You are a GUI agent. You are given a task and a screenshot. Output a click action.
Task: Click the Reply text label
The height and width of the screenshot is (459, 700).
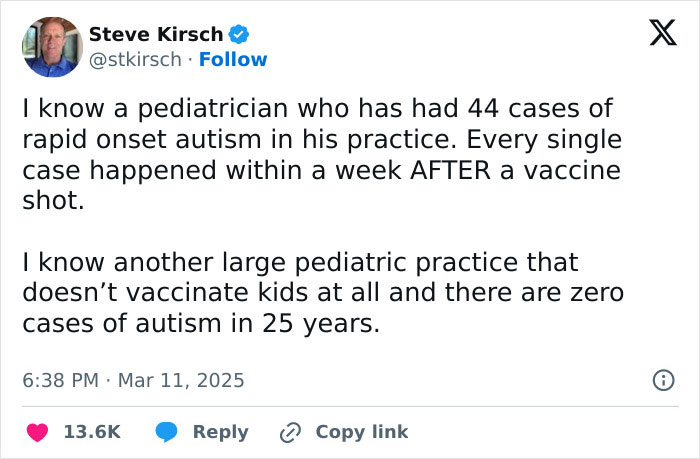pyautogui.click(x=221, y=432)
